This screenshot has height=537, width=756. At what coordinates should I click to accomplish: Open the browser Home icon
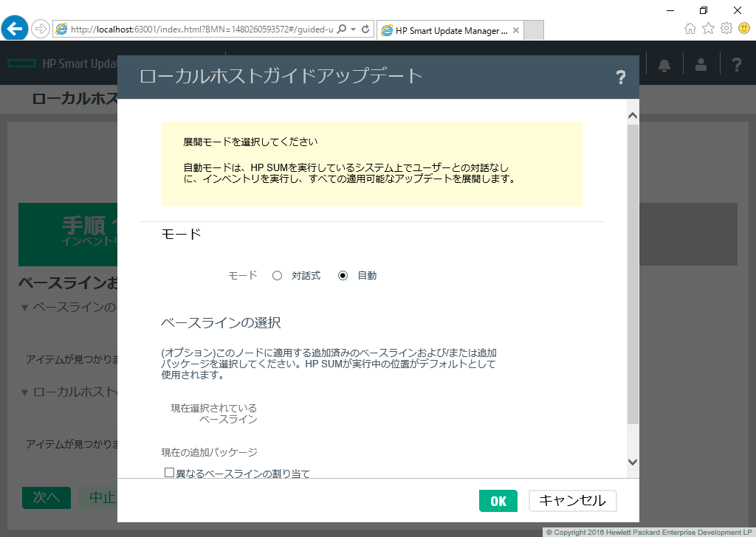pos(690,29)
